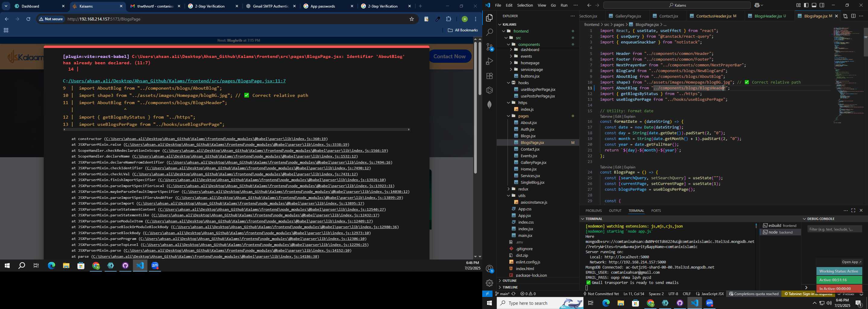Open useBlogsPerPage.jsx in explorer
Image resolution: width=868 pixels, height=309 pixels.
538,89
